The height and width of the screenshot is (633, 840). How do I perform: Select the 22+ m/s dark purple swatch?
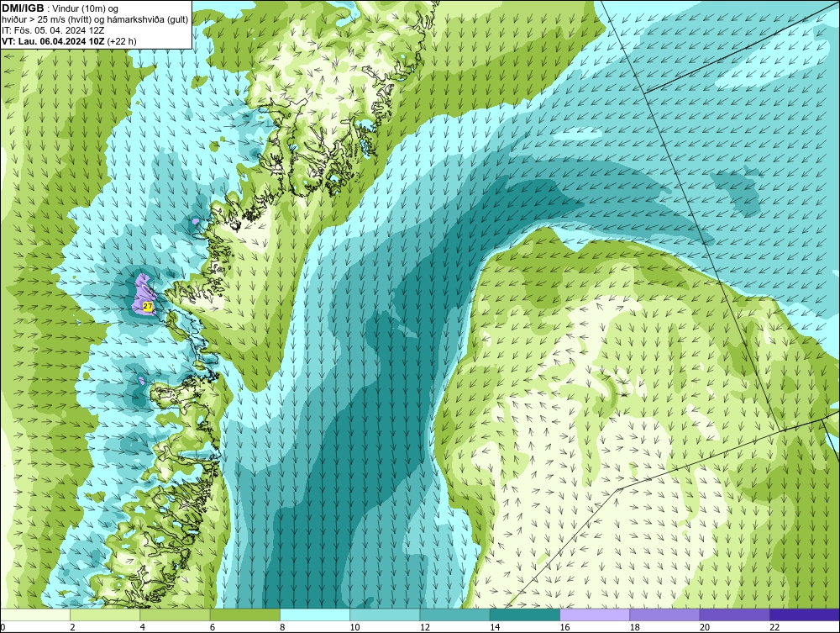pyautogui.click(x=805, y=615)
